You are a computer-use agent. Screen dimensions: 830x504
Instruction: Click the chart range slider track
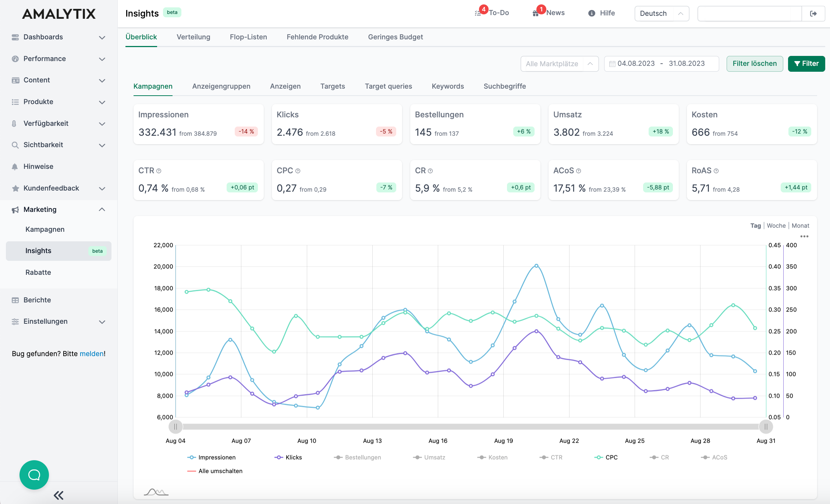471,427
